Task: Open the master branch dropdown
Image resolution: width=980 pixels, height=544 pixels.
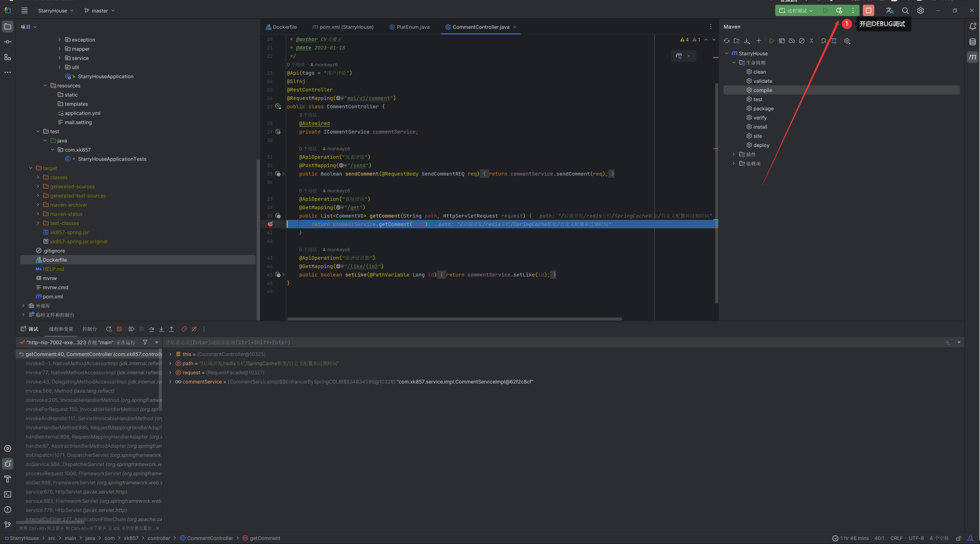Action: [x=100, y=11]
